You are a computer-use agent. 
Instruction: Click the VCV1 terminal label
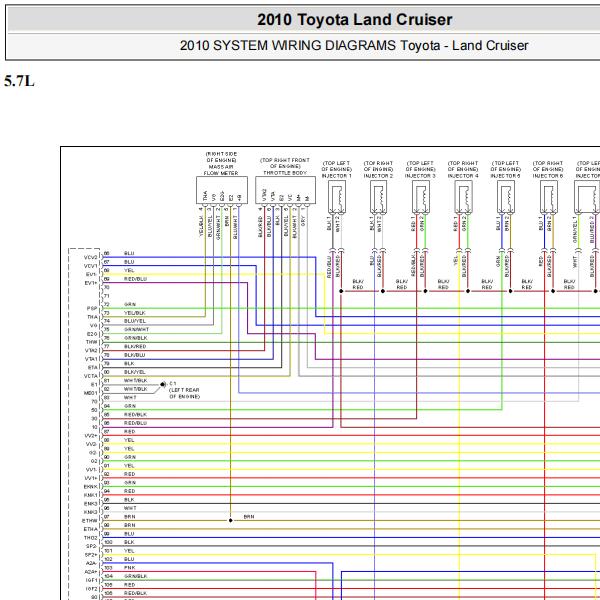pos(91,266)
